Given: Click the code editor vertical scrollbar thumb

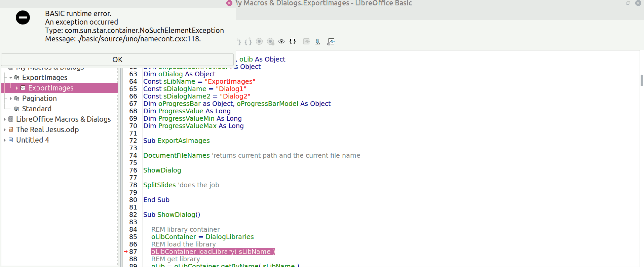Looking at the screenshot, I should (x=642, y=81).
